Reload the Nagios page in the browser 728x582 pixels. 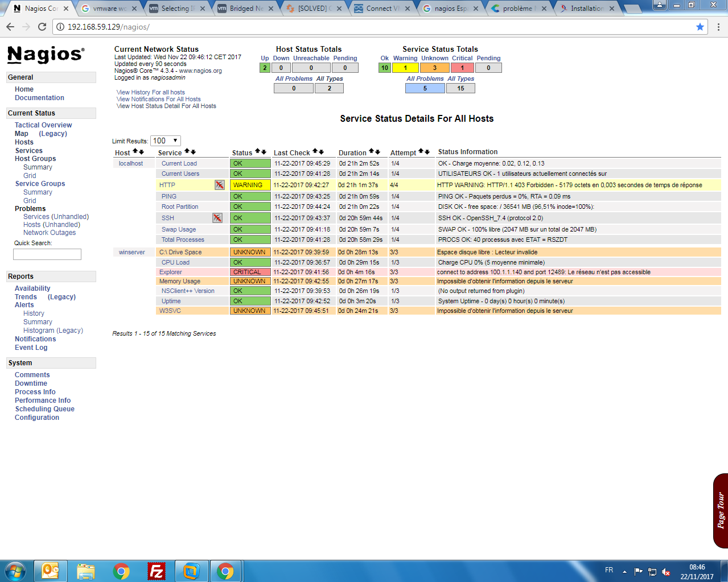[x=42, y=27]
